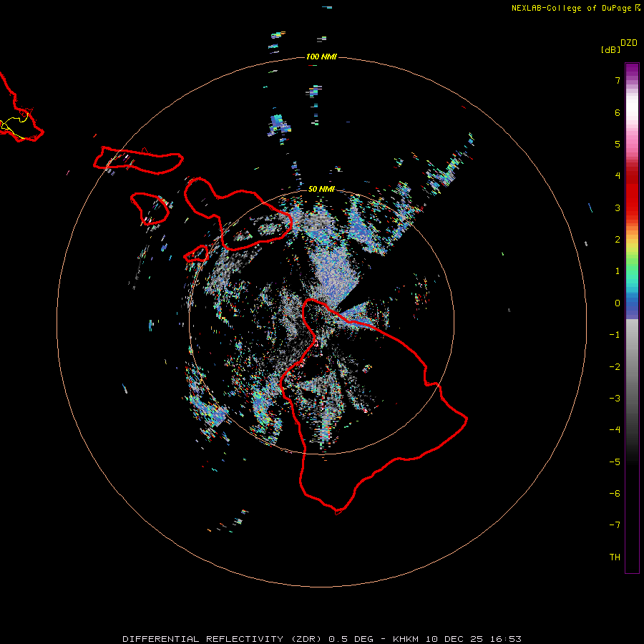Image resolution: width=644 pixels, height=644 pixels.
Task: Click the red band of the color scale
Action: [x=632, y=193]
